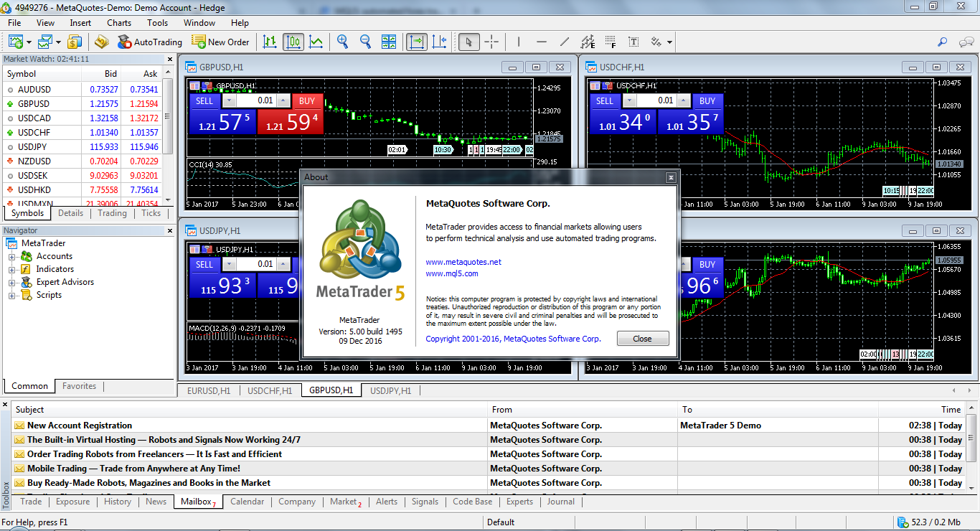Click connection status bars showing 52.3 / 0.2 Mb
Viewport: 980px width, 531px height.
tap(929, 522)
